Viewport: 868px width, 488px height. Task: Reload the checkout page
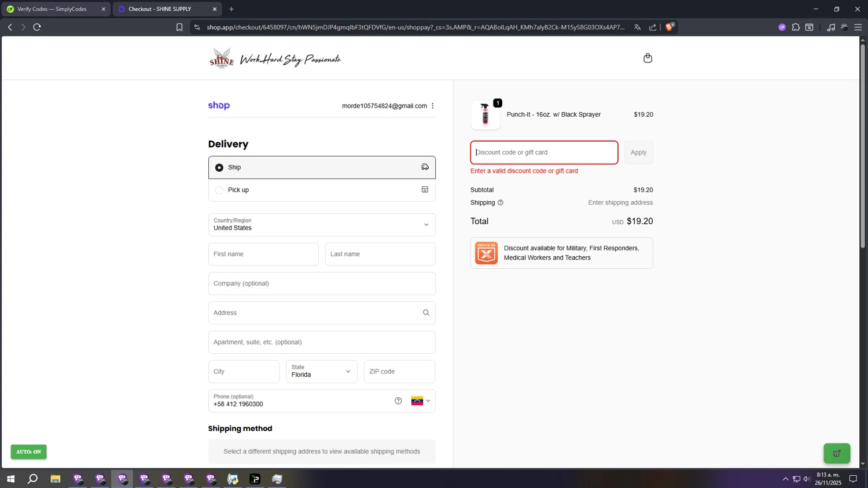(37, 27)
